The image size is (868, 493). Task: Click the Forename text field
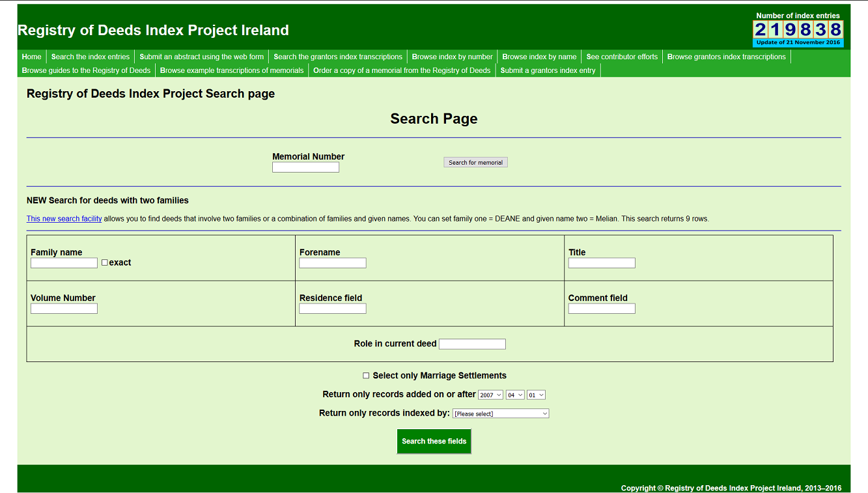coord(332,262)
